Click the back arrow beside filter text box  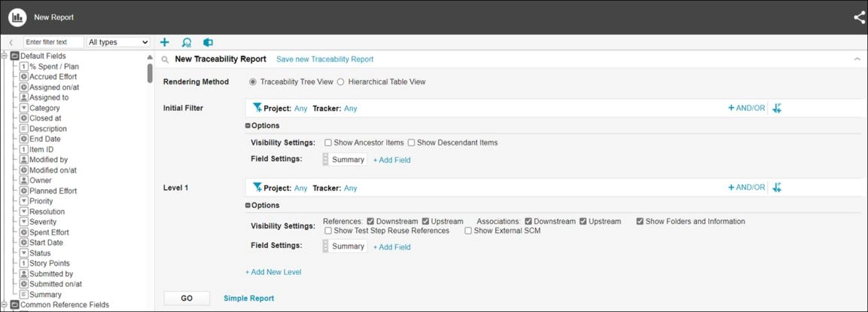coord(11,42)
